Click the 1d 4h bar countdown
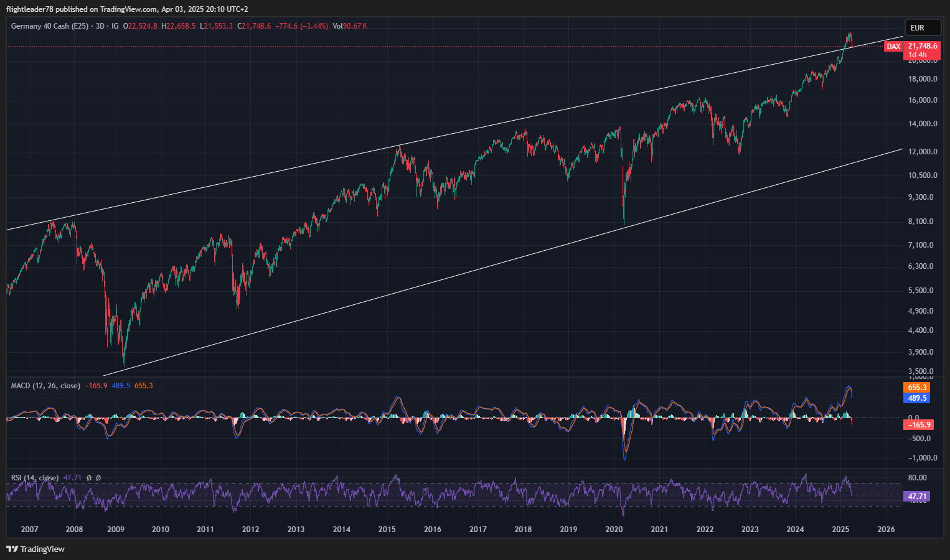 pos(918,55)
